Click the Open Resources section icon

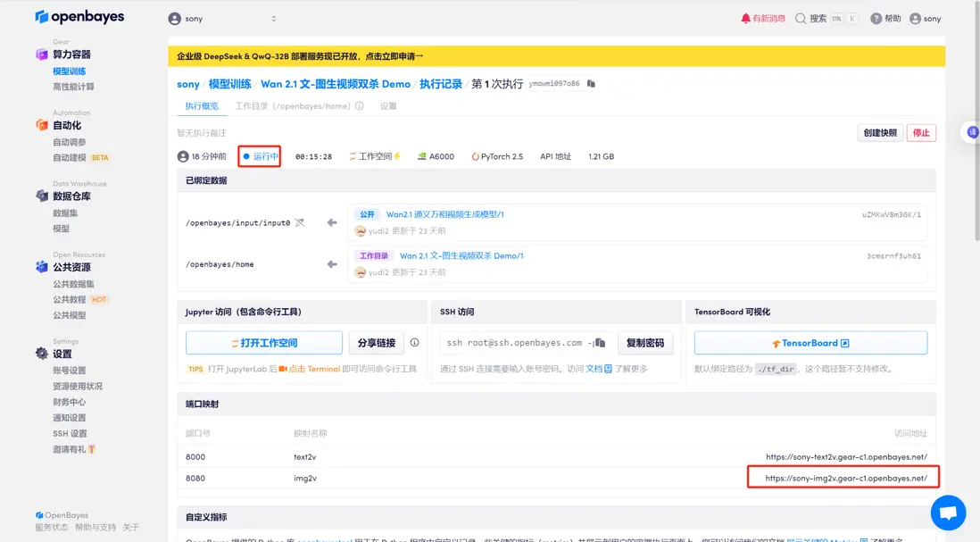click(x=42, y=267)
